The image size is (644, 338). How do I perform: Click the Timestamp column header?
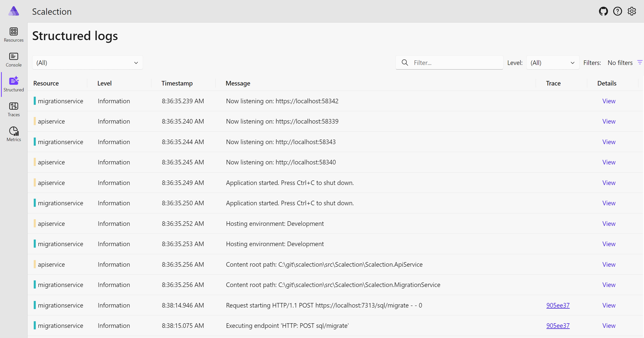[177, 83]
